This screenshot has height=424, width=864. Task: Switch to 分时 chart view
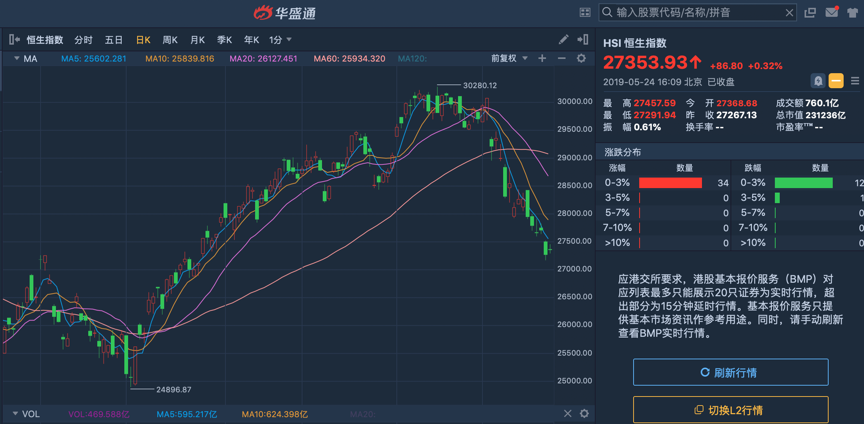coord(84,40)
